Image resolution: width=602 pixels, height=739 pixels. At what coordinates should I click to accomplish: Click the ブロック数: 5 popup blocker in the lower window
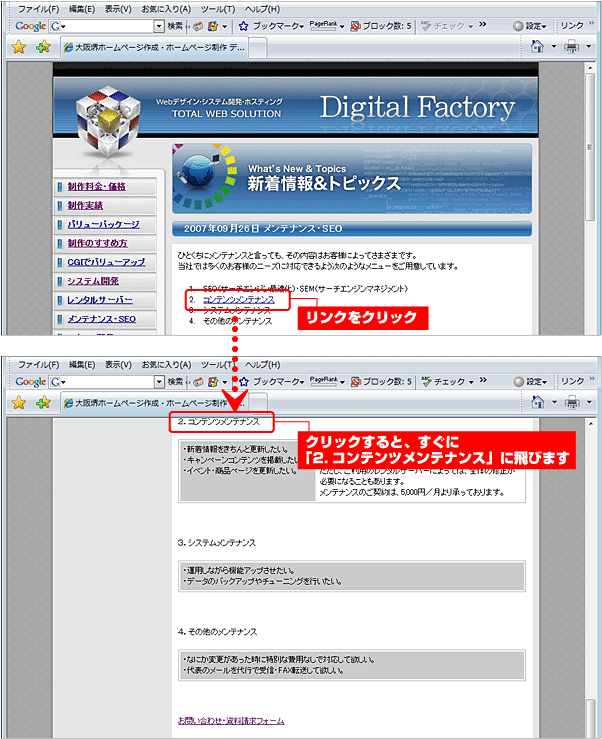(x=381, y=382)
